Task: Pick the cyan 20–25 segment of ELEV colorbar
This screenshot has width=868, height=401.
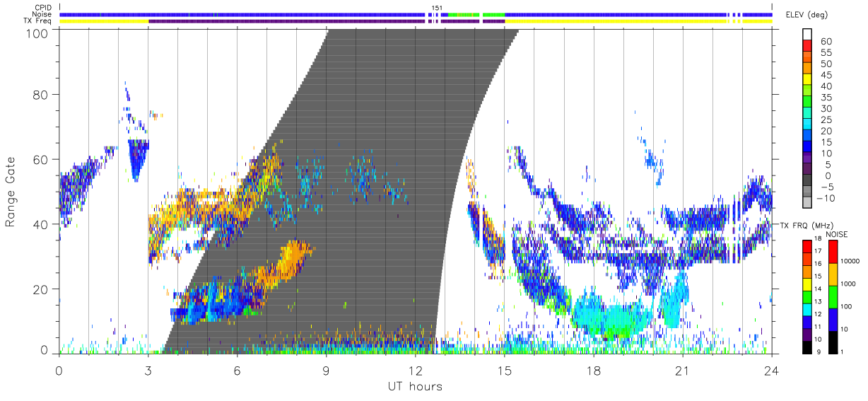Action: coord(807,125)
